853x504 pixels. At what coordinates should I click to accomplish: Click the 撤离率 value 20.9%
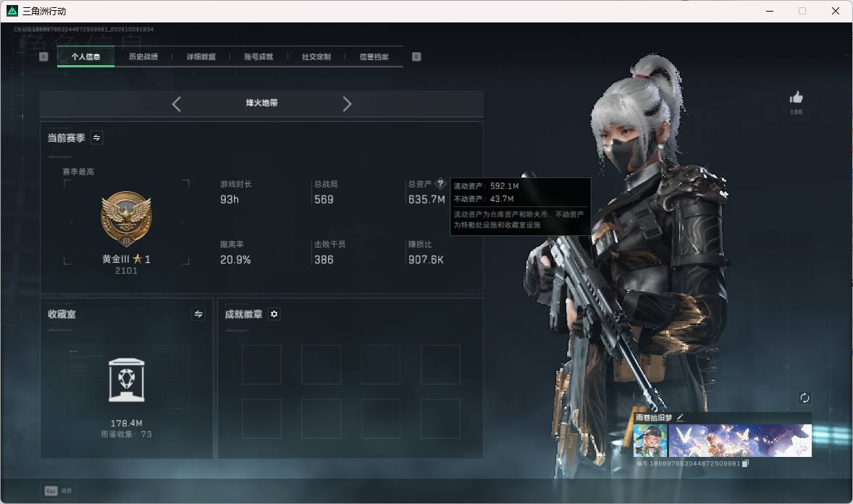coord(235,260)
